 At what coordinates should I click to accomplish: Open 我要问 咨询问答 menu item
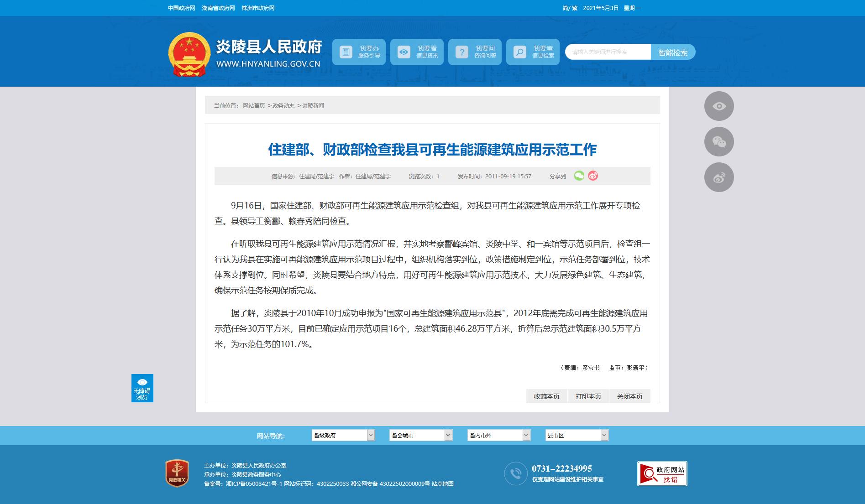point(475,52)
